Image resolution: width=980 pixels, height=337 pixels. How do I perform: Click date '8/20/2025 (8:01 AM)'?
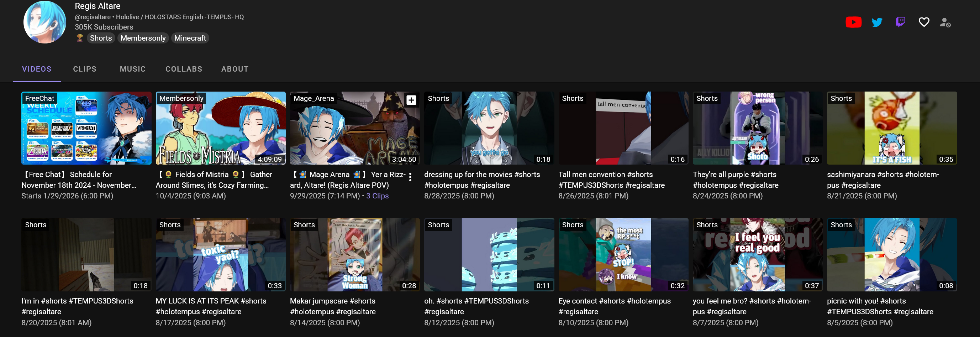click(57, 322)
